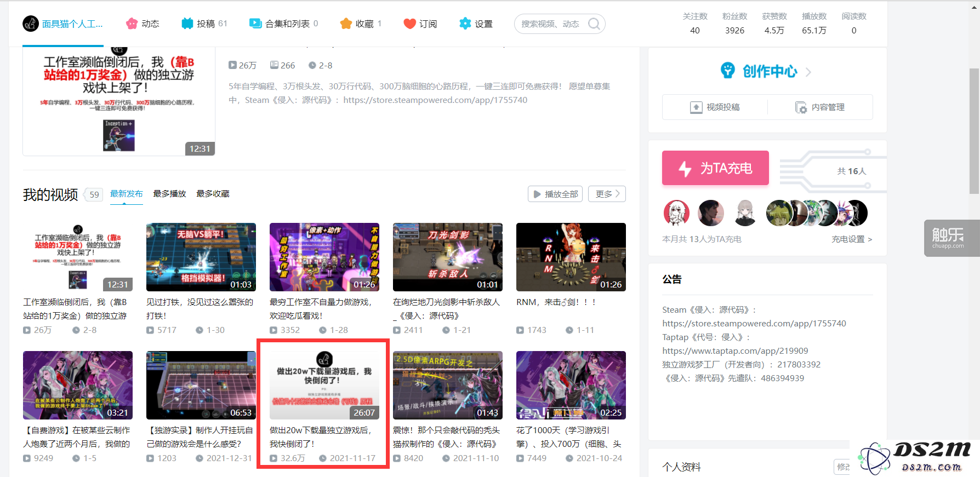Click the 59 video count badge

point(94,194)
